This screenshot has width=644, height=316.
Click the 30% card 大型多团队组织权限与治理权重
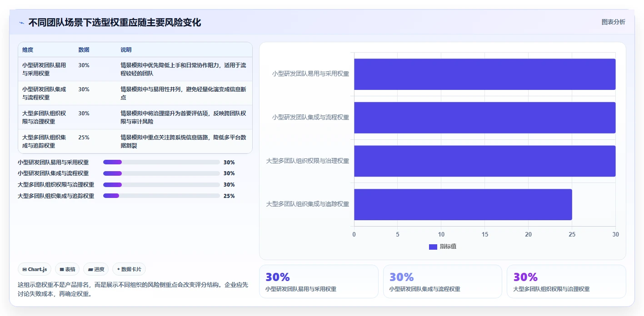(566, 281)
